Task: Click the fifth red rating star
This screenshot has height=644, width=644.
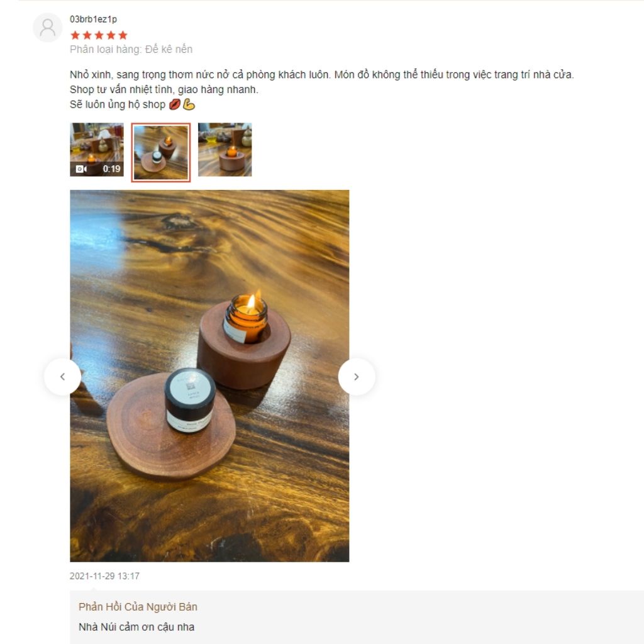Action: (123, 35)
